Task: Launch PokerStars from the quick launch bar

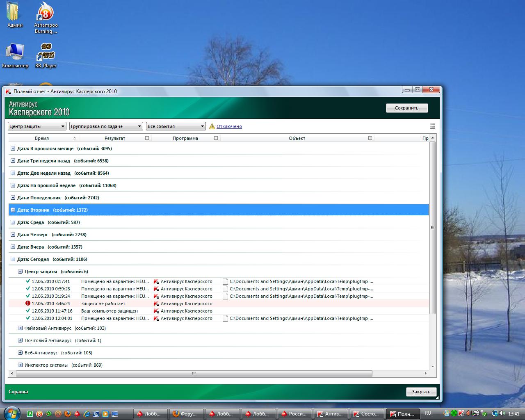Action: click(77, 414)
